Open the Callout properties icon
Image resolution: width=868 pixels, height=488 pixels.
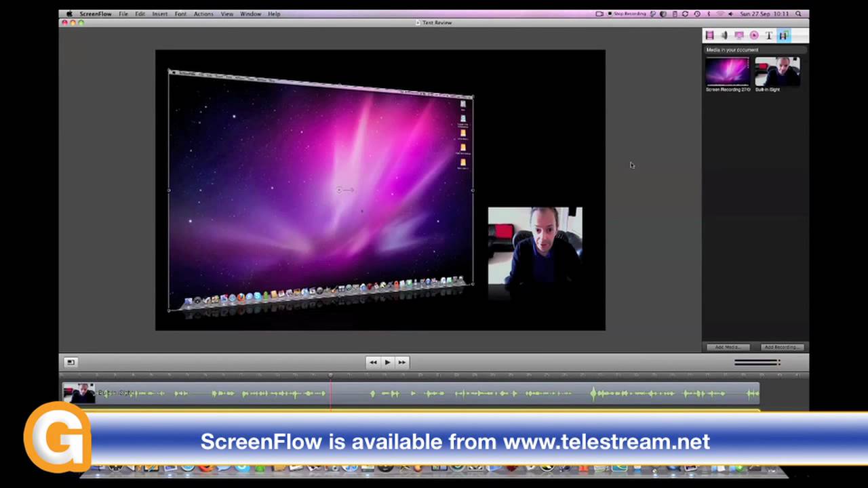coord(754,35)
